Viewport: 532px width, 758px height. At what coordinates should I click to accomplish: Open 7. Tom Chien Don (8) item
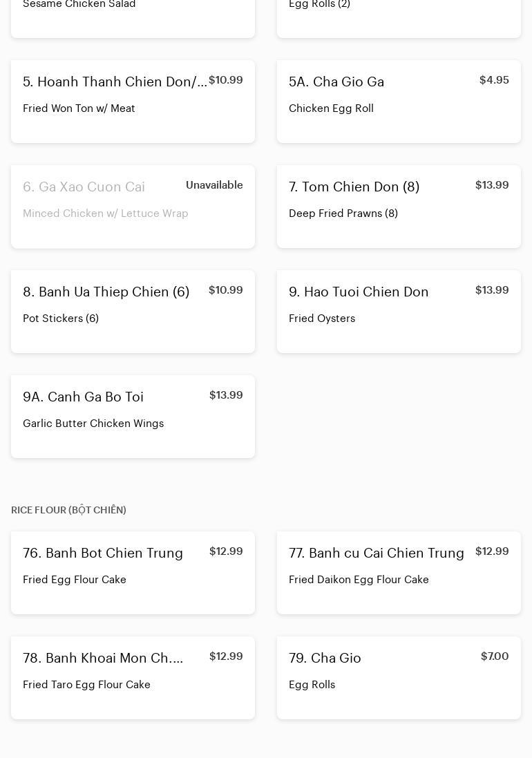pyautogui.click(x=399, y=207)
